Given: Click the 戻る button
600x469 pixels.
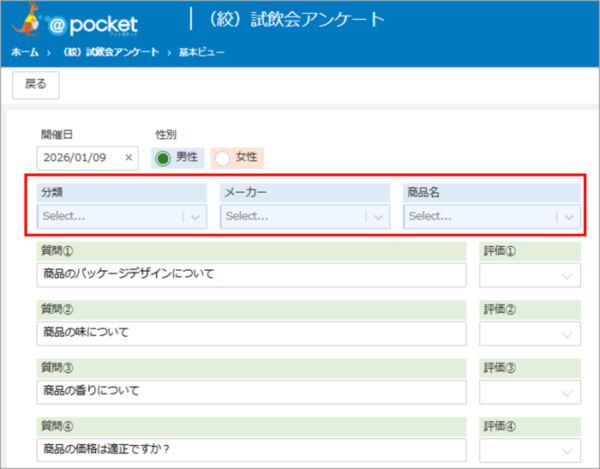Looking at the screenshot, I should (x=35, y=86).
